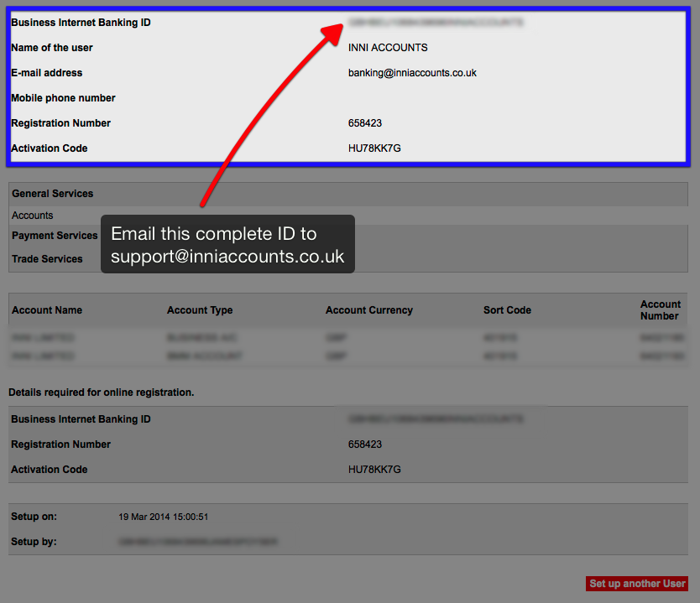Click the Mobile phone number label
Viewport: 700px width, 603px height.
(x=63, y=98)
